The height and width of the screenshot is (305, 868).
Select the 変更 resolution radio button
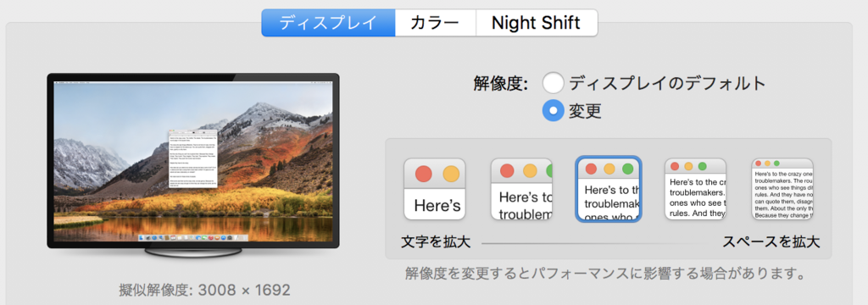click(554, 111)
